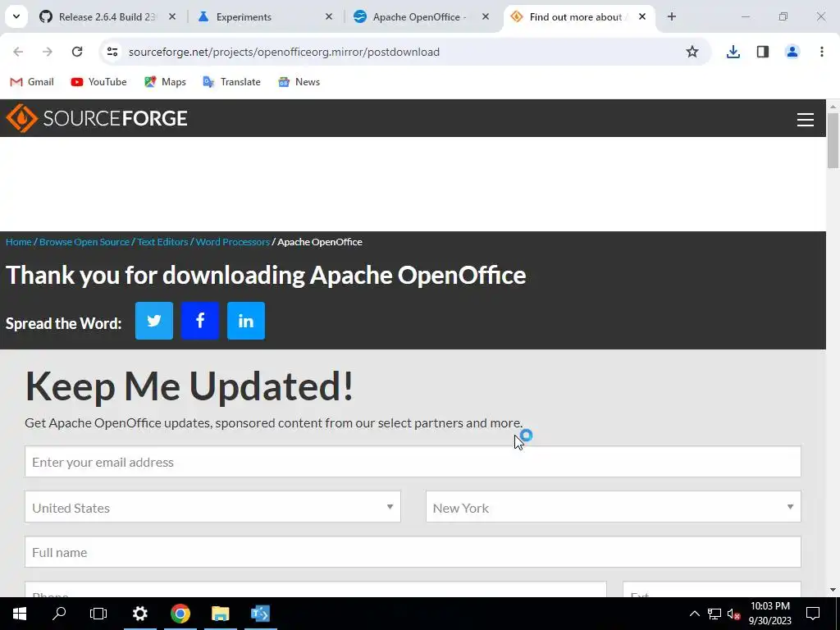
Task: Click the address bar URL
Action: 284,52
